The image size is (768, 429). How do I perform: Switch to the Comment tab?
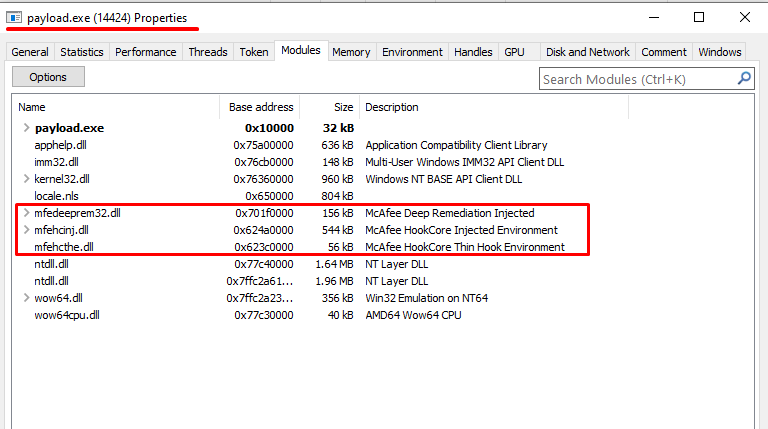[x=664, y=52]
